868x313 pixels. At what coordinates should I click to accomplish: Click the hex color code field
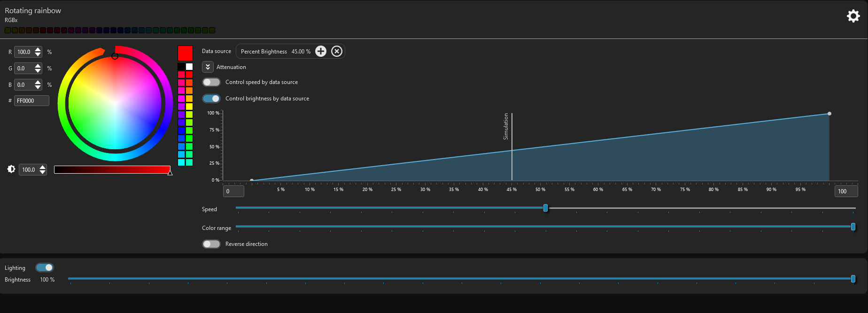pos(31,101)
